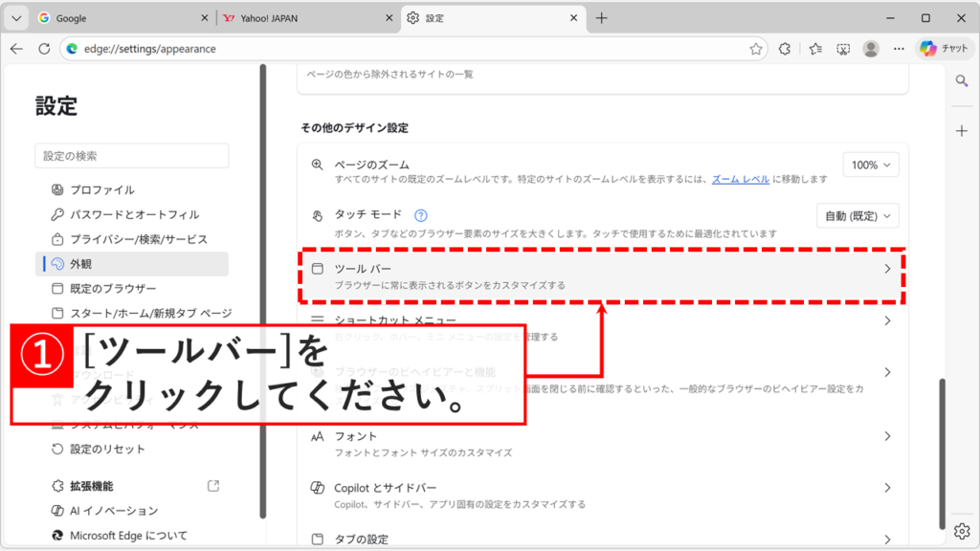Click the 設定の検索 search field
This screenshot has height=551, width=980.
[131, 155]
